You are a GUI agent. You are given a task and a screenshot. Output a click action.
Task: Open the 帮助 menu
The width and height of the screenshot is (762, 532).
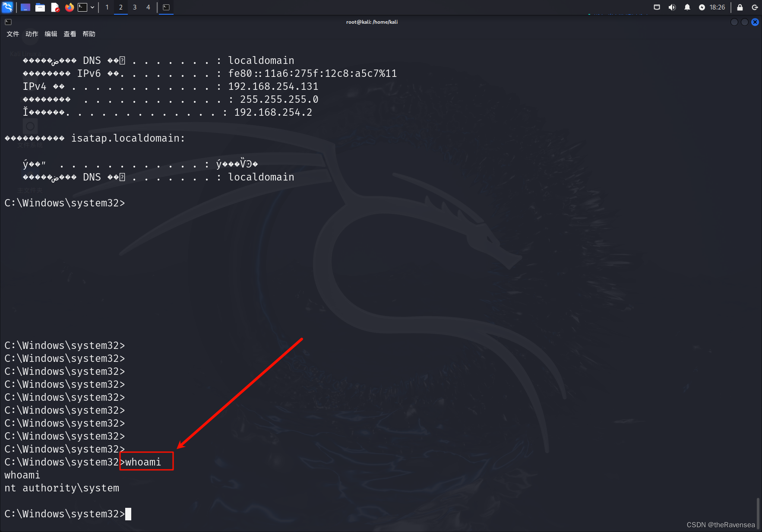tap(89, 34)
